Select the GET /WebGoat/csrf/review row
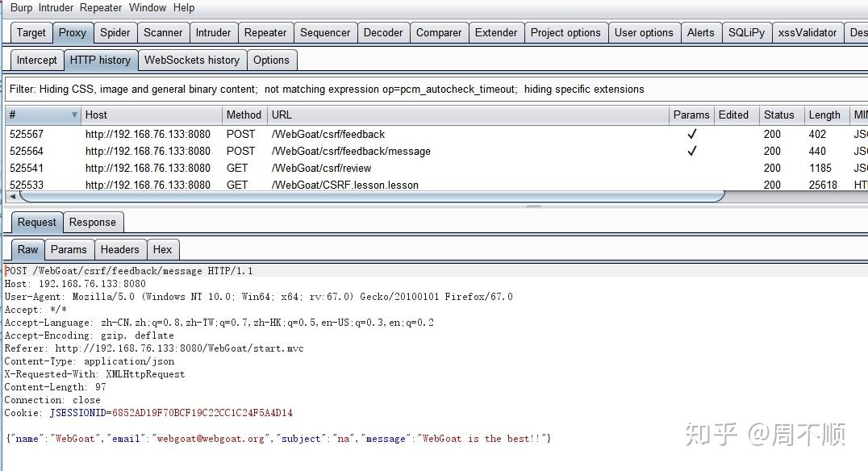 coord(321,168)
